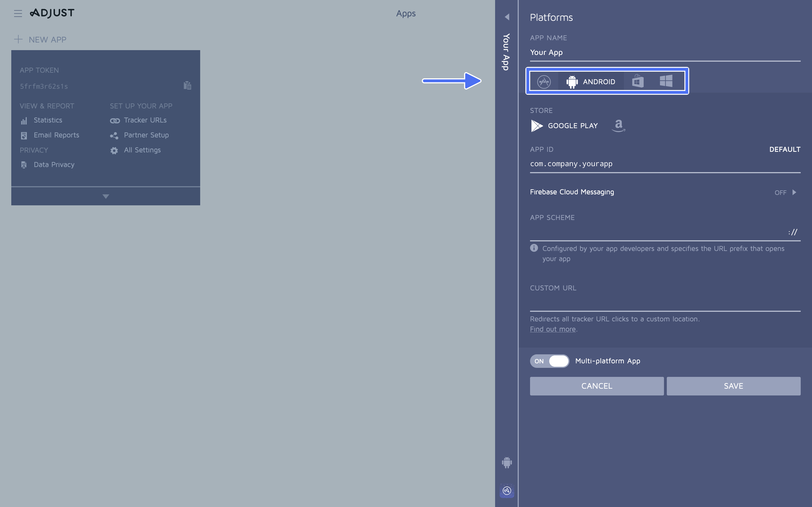The height and width of the screenshot is (507, 812).
Task: Toggle Data Privacy option
Action: (x=54, y=165)
